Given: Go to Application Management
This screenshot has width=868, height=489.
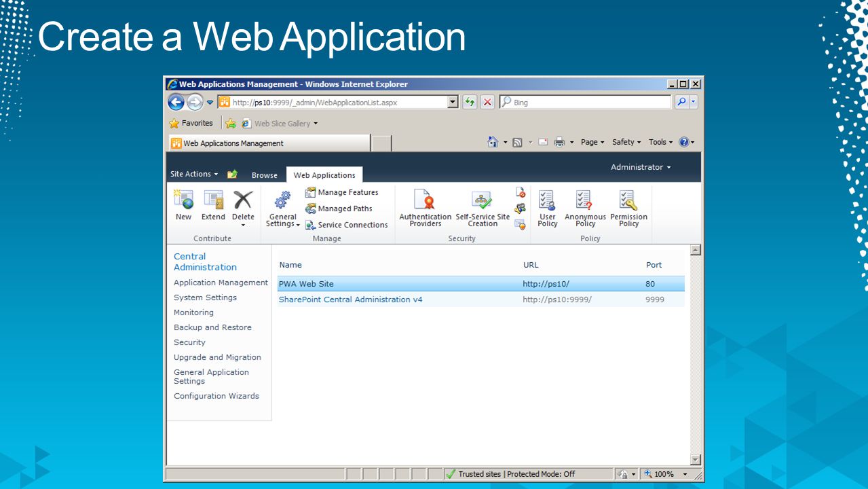Looking at the screenshot, I should 221,283.
